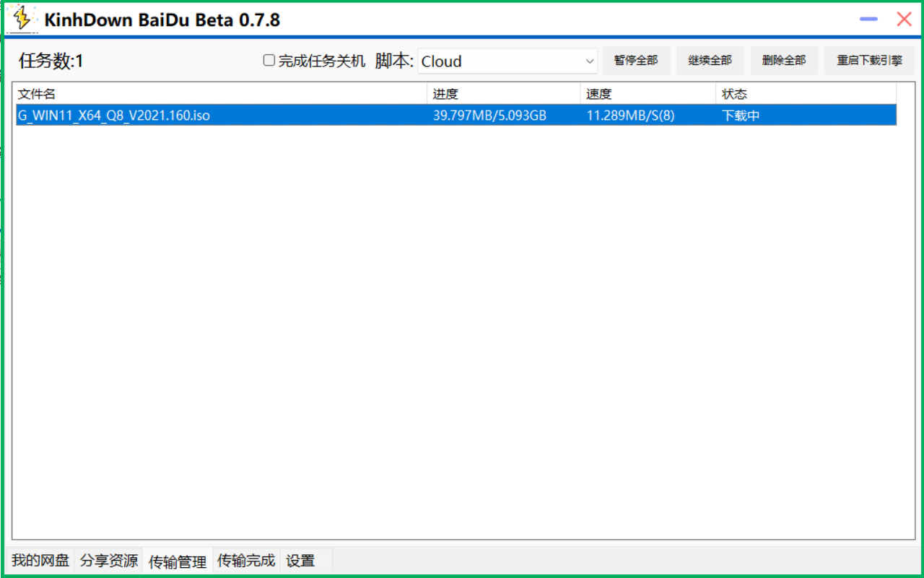Switch to 我的网盘 tab
The width and height of the screenshot is (924, 578).
pos(40,560)
